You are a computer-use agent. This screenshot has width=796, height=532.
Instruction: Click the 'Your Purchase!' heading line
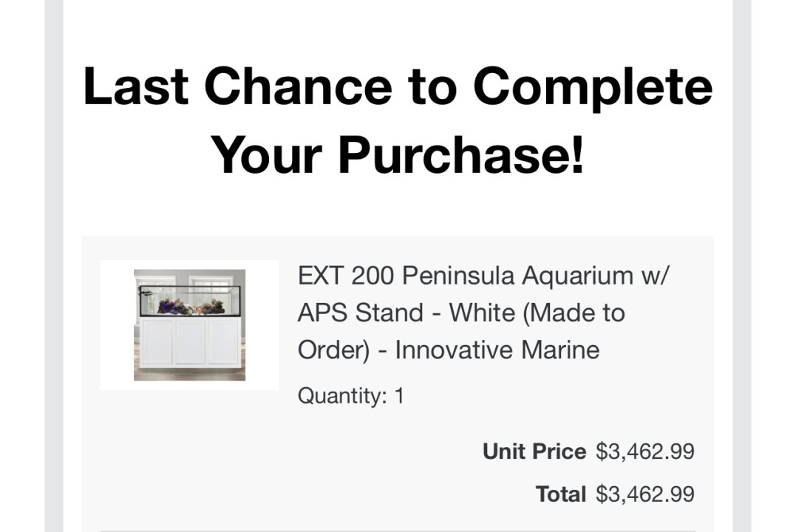398,154
